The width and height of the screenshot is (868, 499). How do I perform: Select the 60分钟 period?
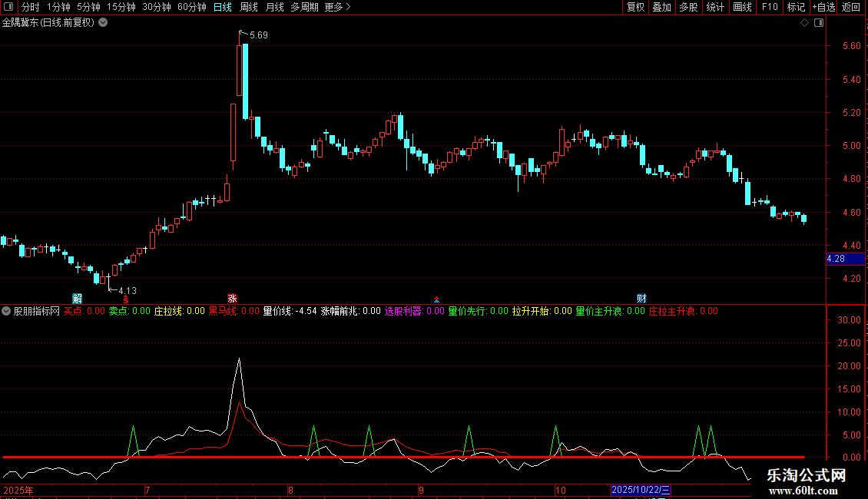point(192,7)
